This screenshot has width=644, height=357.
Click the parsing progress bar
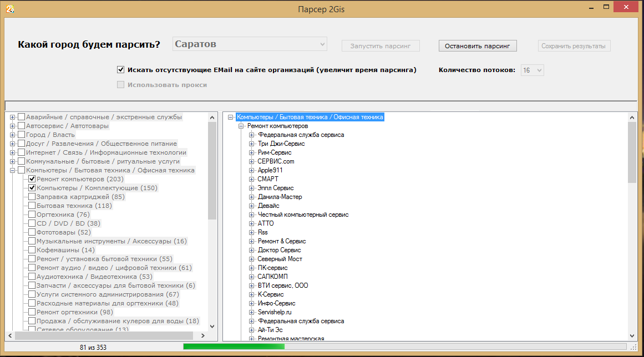coord(406,346)
